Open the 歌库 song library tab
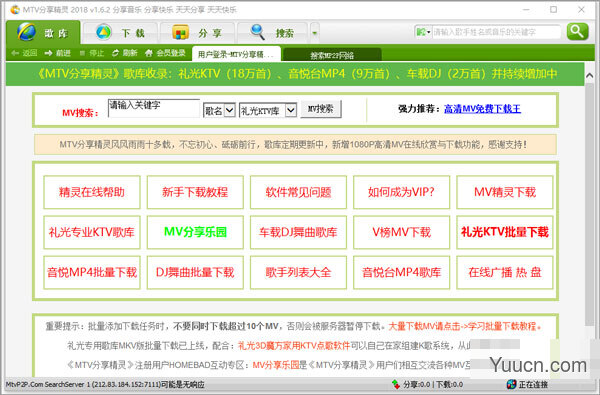Image resolution: width=600 pixels, height=395 pixels. point(43,33)
